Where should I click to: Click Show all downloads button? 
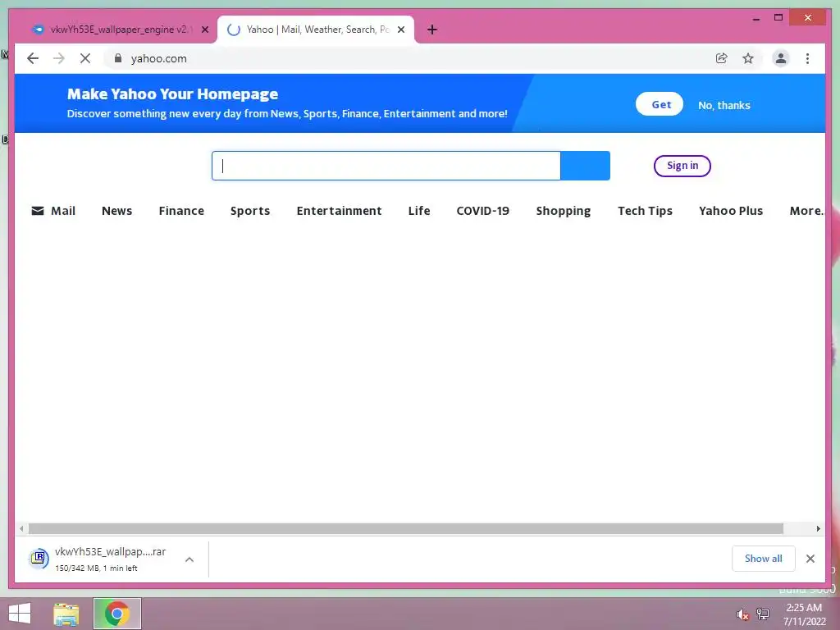764,558
